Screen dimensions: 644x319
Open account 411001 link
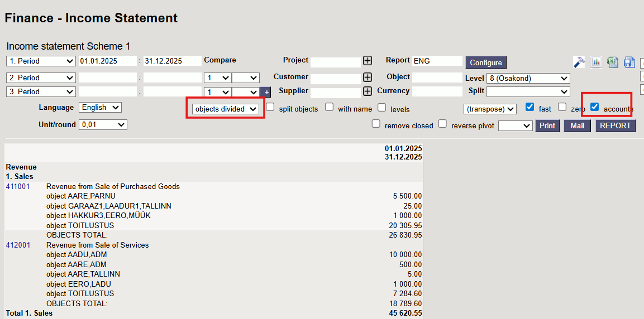click(x=18, y=187)
